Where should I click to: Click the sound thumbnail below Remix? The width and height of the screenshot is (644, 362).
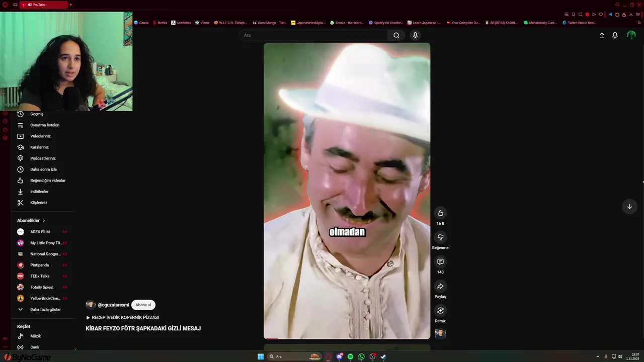click(x=440, y=333)
